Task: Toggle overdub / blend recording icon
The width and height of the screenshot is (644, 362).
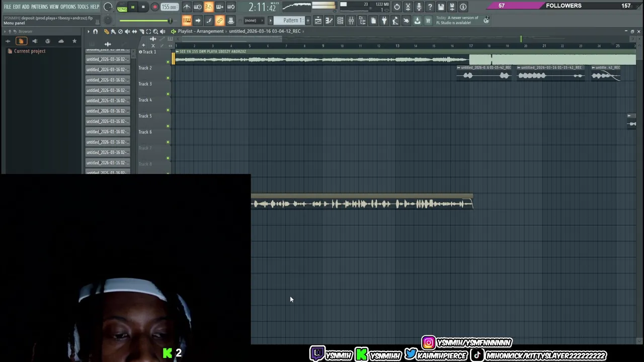Action: 220,7
